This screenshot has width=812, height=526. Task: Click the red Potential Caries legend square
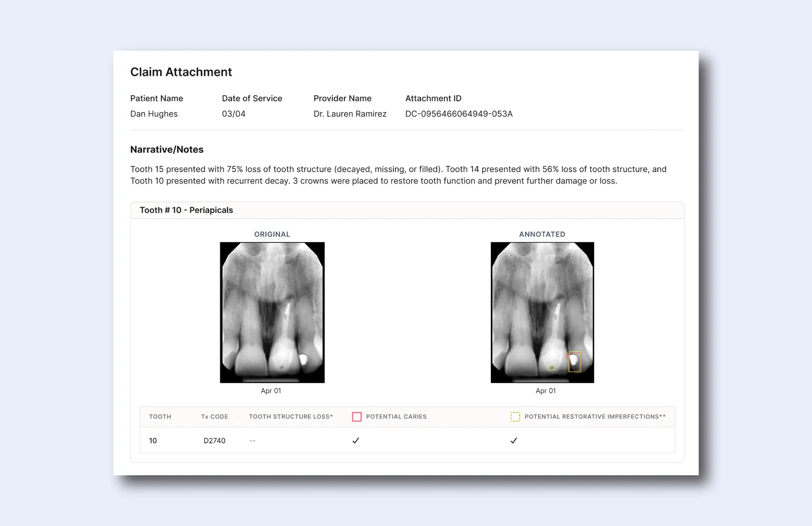356,417
